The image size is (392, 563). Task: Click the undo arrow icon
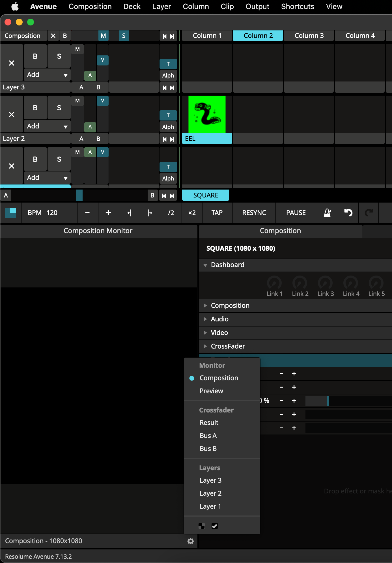pyautogui.click(x=348, y=213)
